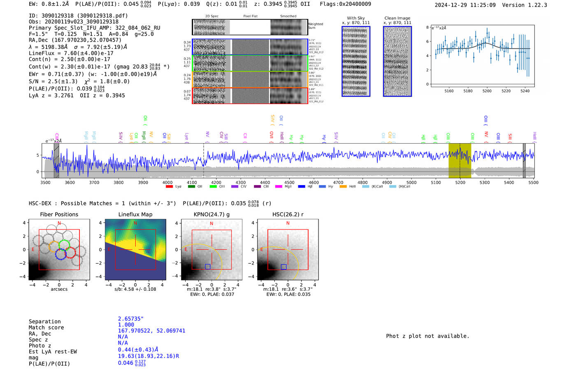The width and height of the screenshot is (576, 392).
Task: Click the crosshair center in Lineflux Map
Action: click(x=135, y=249)
